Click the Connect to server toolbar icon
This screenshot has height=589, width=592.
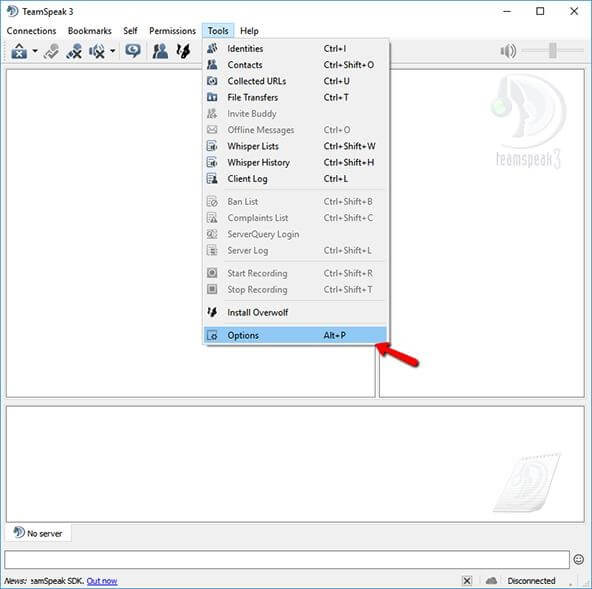(x=19, y=51)
